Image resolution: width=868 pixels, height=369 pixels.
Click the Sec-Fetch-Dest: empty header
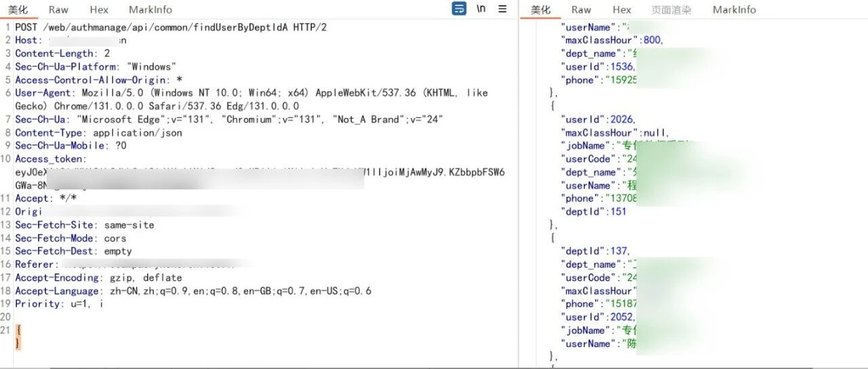[74, 252]
